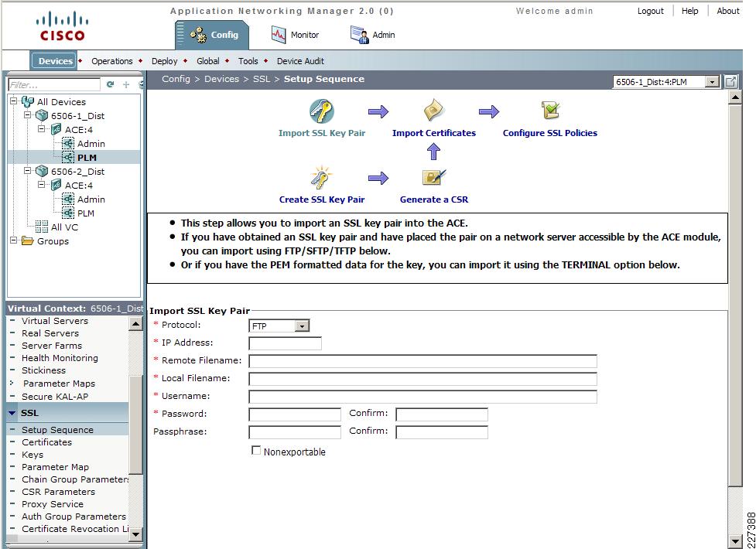Collapse ACE:4 under 6506-1_Dist
This screenshot has width=756, height=549.
tap(42, 129)
